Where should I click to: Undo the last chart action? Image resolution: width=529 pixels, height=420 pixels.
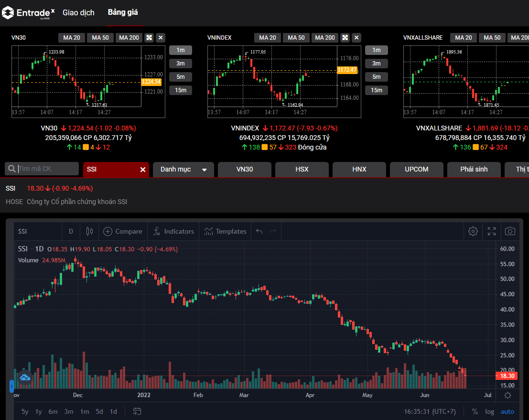259,231
